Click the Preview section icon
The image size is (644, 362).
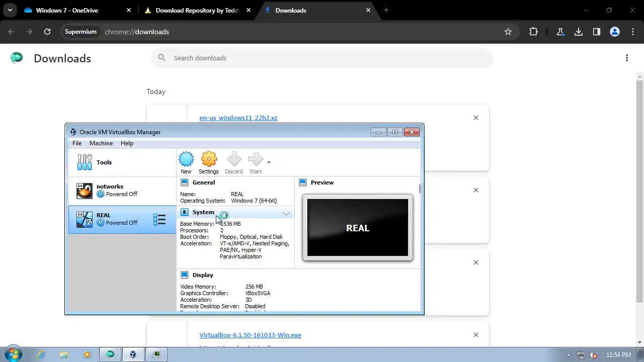click(303, 183)
